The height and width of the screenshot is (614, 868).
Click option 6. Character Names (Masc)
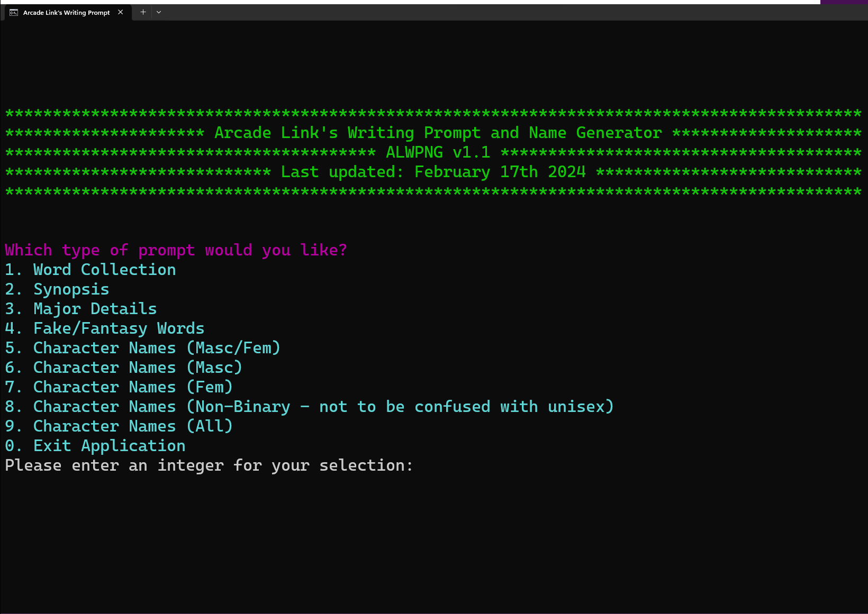[x=123, y=367]
